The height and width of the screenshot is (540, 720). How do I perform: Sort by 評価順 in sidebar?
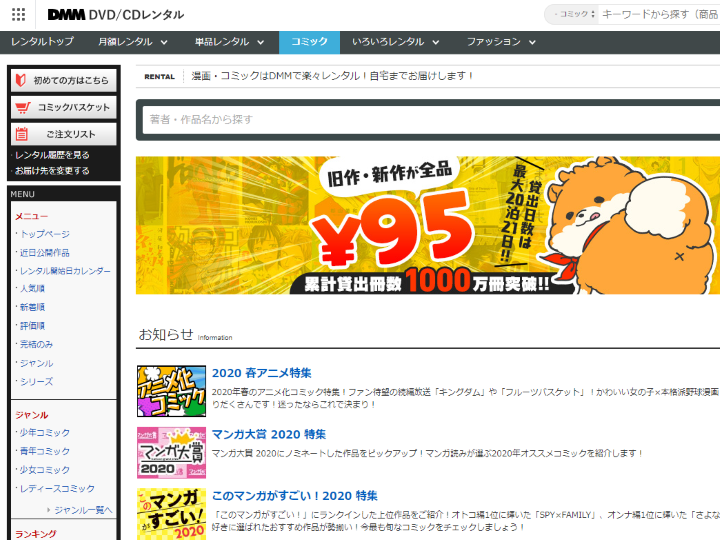[32, 326]
